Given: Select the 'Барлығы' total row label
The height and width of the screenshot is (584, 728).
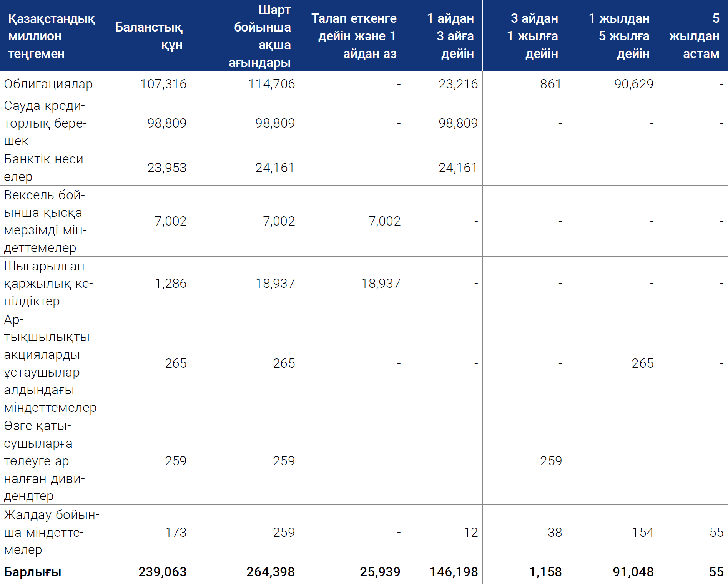Looking at the screenshot, I should (33, 572).
